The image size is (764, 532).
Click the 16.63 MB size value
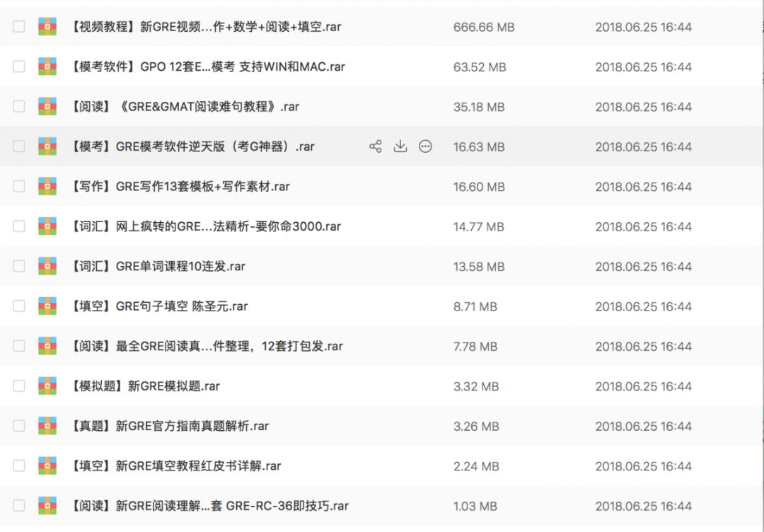coord(479,147)
